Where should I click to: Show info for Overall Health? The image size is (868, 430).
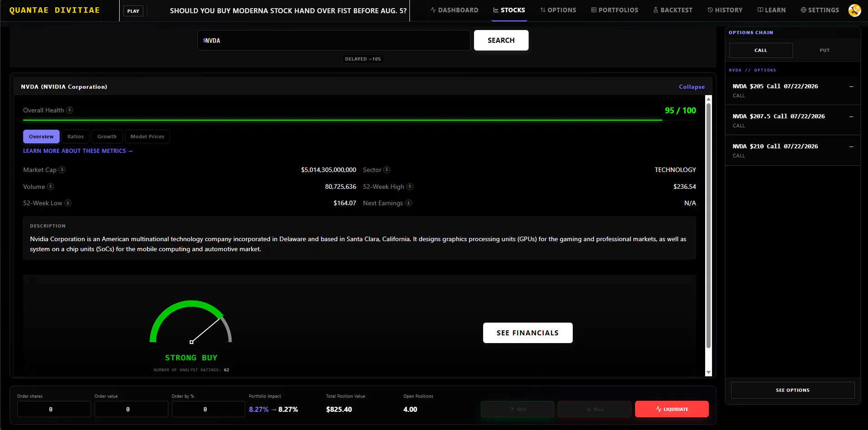tap(70, 110)
